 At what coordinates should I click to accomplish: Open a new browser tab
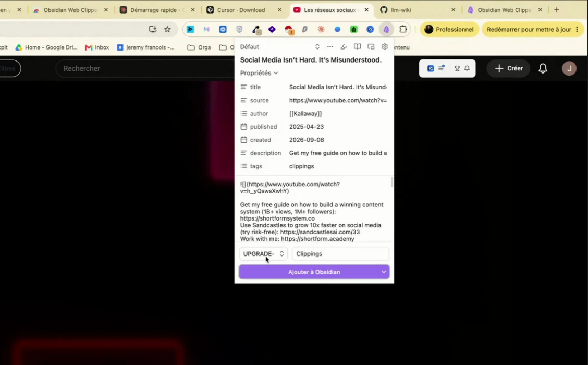(x=557, y=10)
